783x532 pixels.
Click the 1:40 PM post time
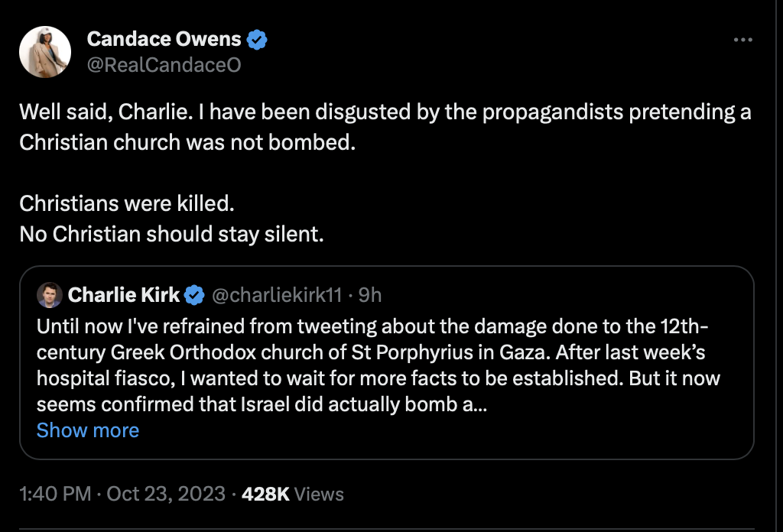(x=55, y=494)
